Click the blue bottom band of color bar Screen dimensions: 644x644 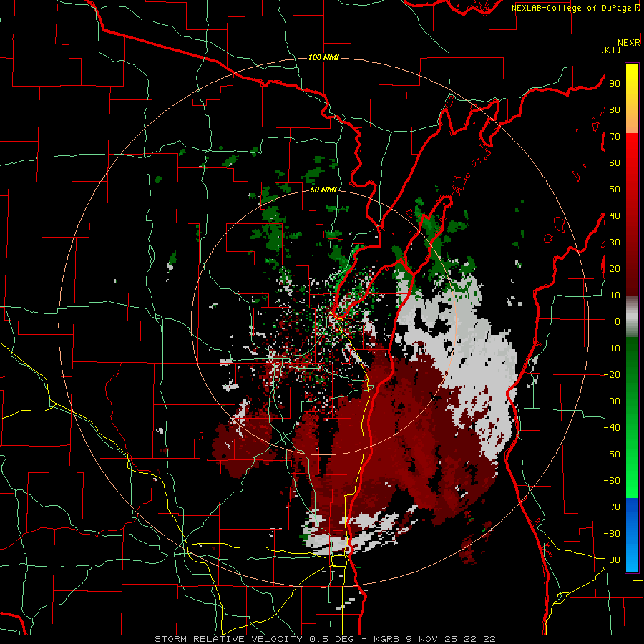pyautogui.click(x=632, y=535)
